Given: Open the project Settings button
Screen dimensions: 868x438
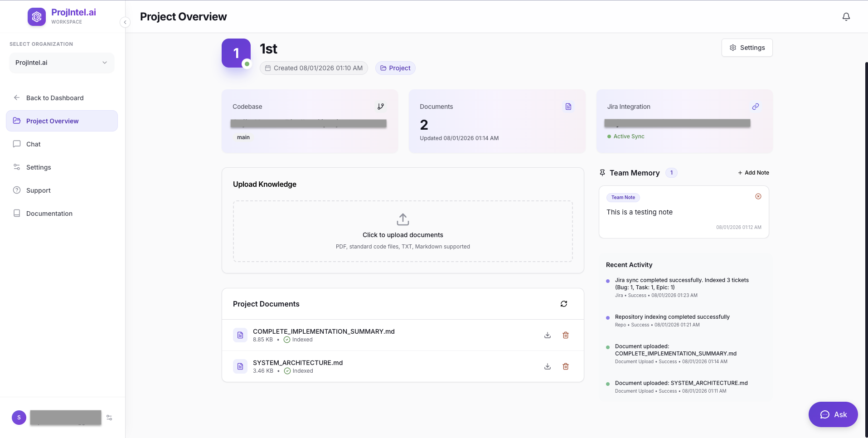Looking at the screenshot, I should [747, 47].
